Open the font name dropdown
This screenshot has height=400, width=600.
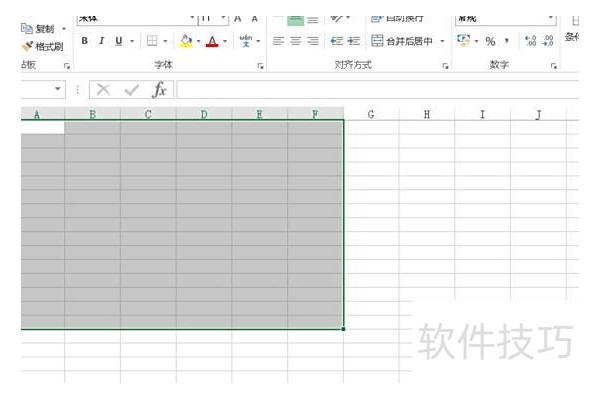192,18
